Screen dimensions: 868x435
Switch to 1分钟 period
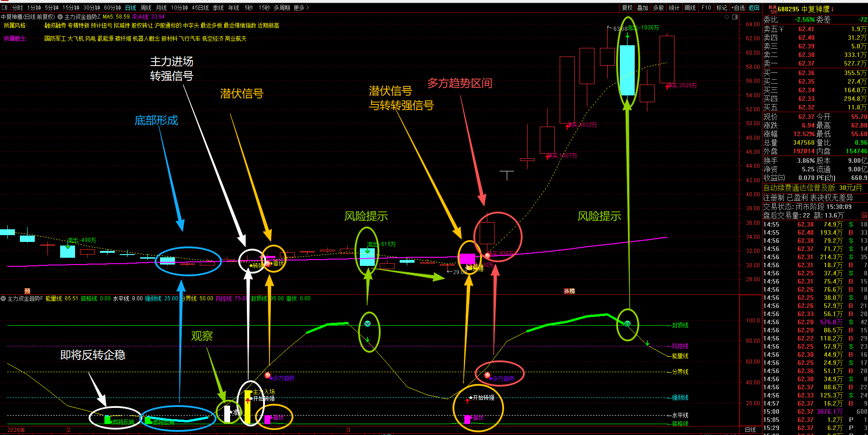[x=34, y=8]
